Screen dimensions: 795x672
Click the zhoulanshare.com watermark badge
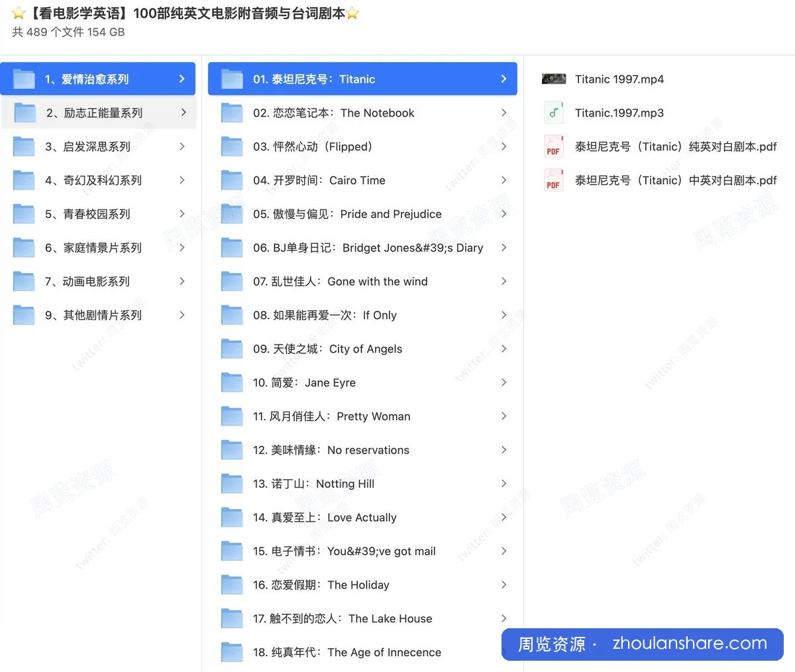pos(643,644)
